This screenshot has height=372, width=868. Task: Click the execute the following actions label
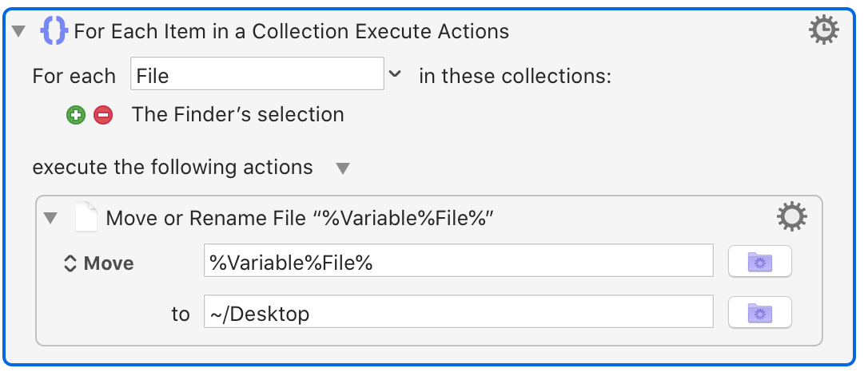(172, 167)
